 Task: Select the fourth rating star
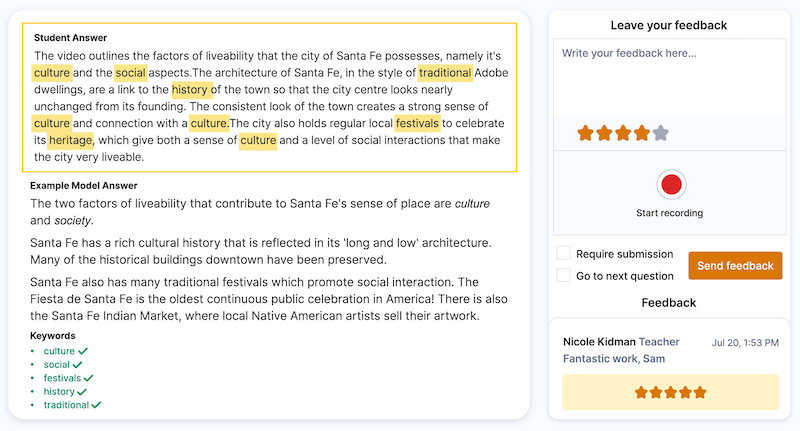tap(642, 134)
